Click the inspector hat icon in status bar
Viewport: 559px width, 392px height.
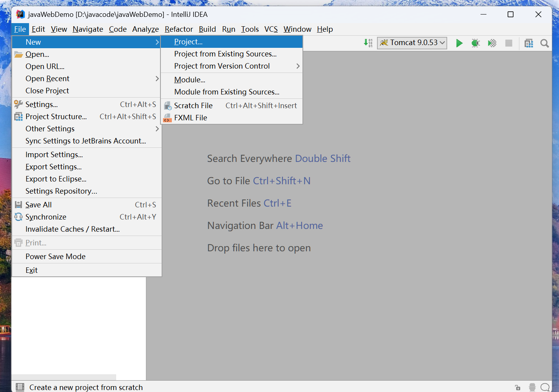click(532, 387)
